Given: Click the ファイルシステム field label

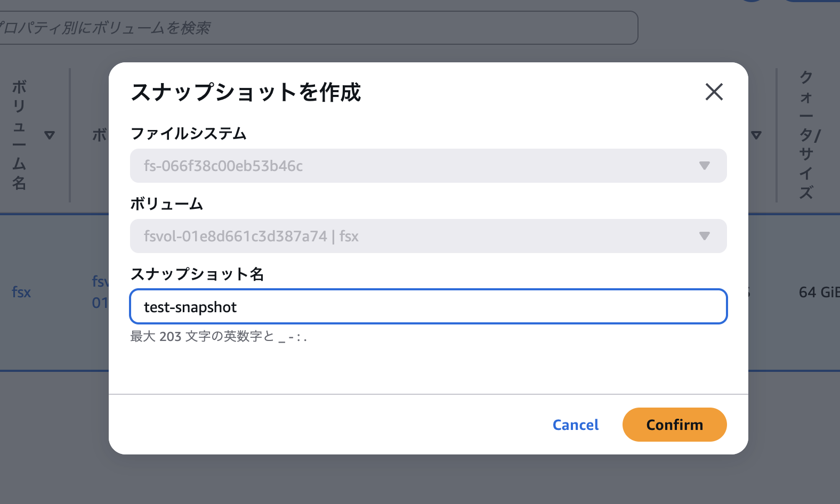Looking at the screenshot, I should [188, 133].
